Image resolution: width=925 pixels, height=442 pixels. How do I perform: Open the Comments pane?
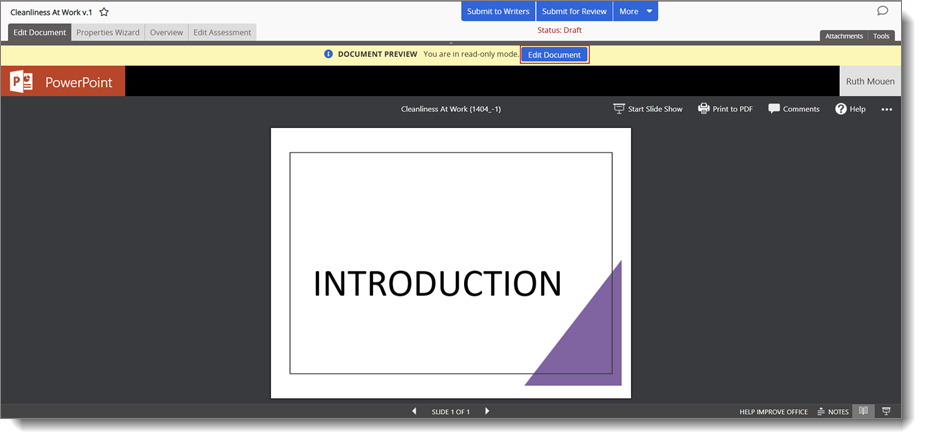click(x=793, y=109)
